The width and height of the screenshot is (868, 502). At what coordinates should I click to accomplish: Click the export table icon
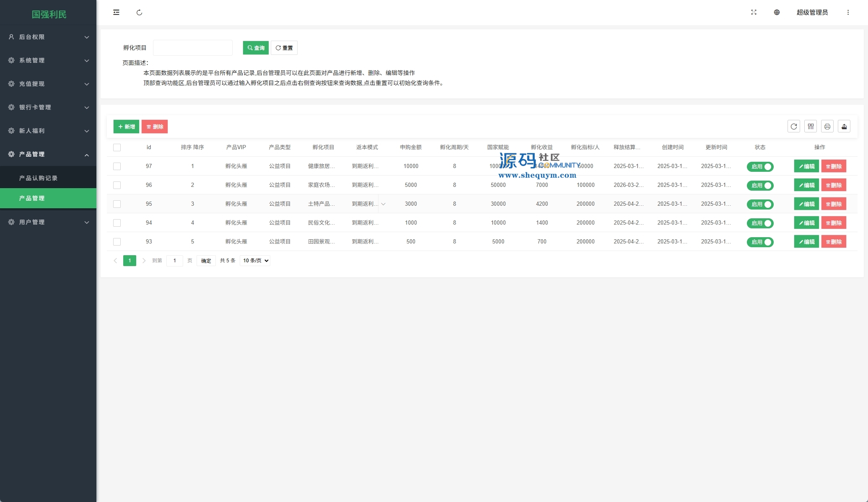pyautogui.click(x=844, y=127)
